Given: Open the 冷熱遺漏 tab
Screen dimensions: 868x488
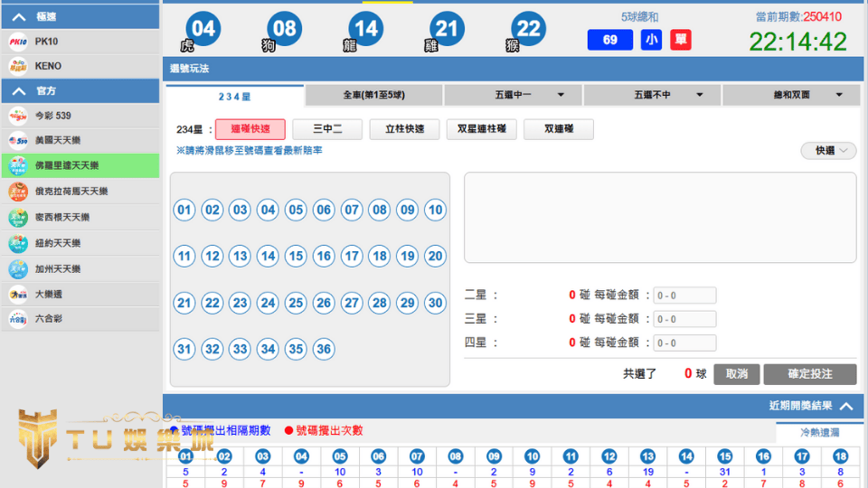Looking at the screenshot, I should [820, 433].
